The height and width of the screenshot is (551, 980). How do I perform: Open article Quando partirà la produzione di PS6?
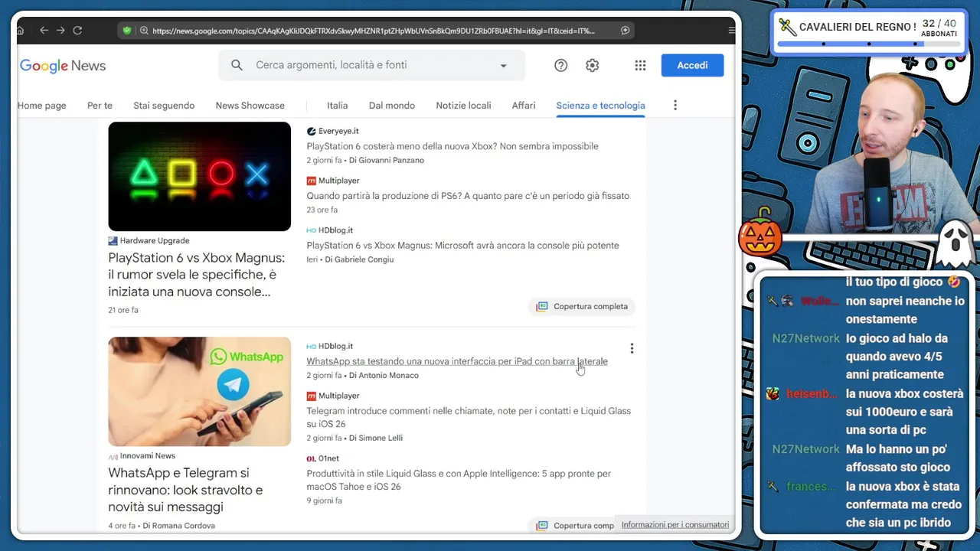tap(468, 196)
